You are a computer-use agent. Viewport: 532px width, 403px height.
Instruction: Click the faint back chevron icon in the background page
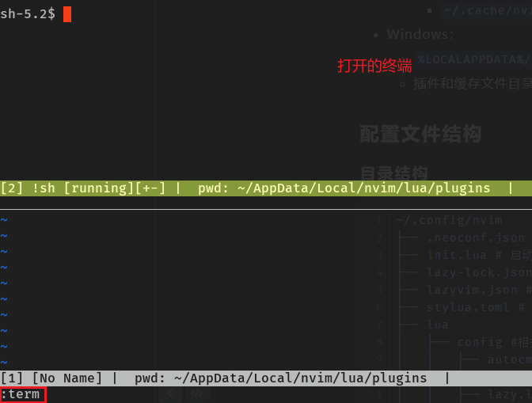170,393
